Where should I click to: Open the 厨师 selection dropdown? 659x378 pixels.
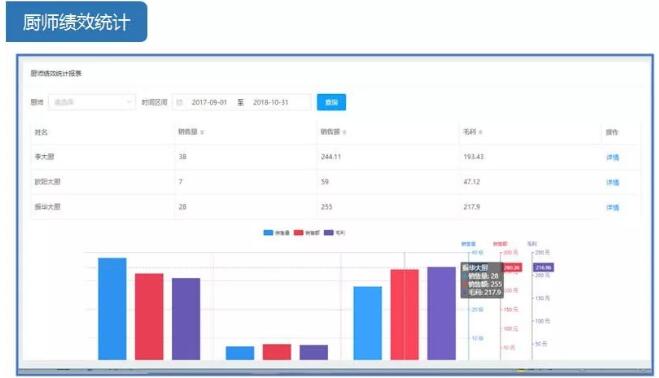pyautogui.click(x=92, y=102)
